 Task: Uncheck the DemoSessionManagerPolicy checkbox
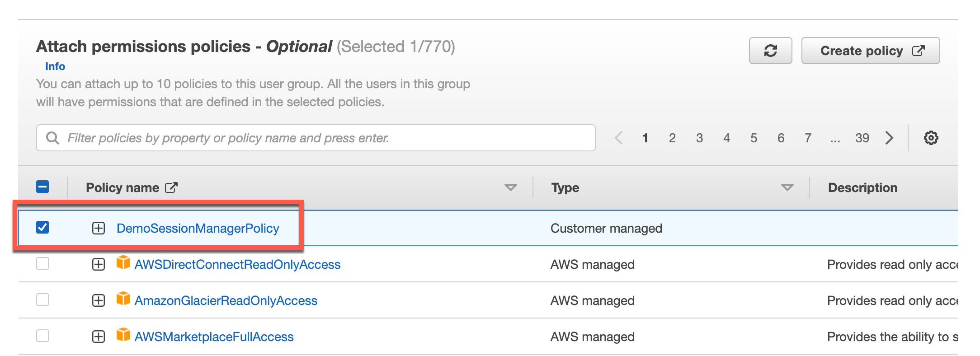[42, 227]
